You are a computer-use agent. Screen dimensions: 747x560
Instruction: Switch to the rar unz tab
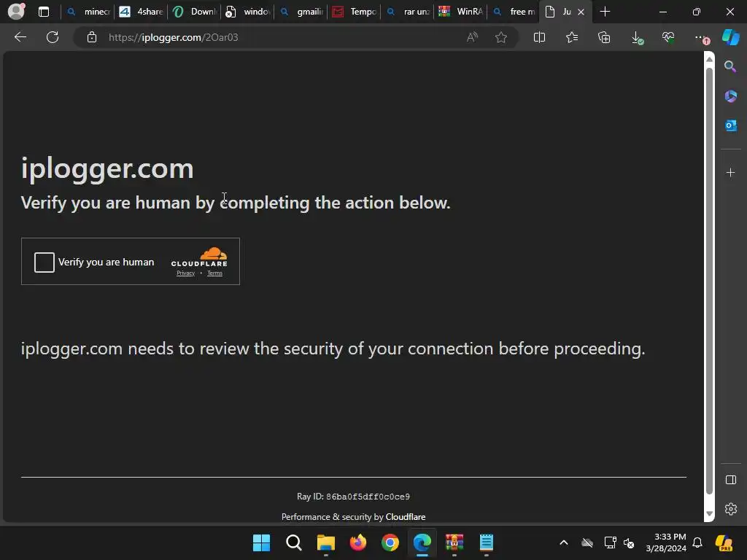pyautogui.click(x=408, y=12)
